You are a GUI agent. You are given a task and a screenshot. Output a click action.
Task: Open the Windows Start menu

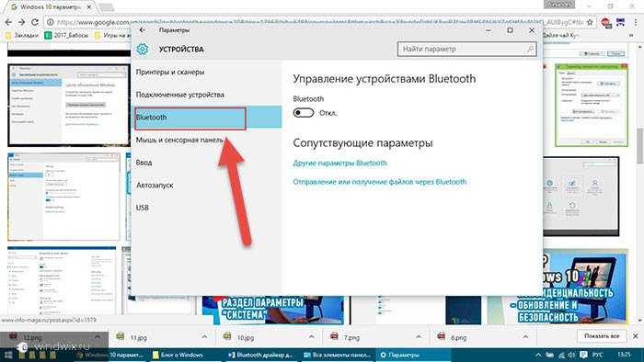[8, 355]
